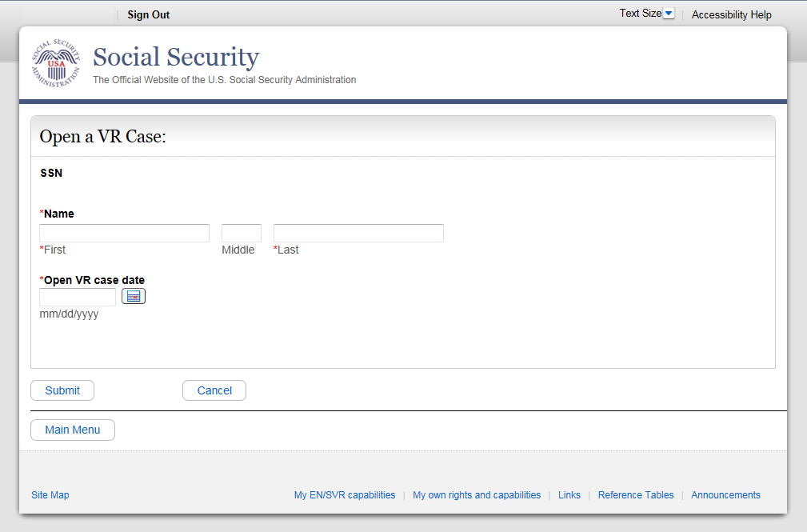Open My EN/SVR capabilities link
807x532 pixels.
345,495
